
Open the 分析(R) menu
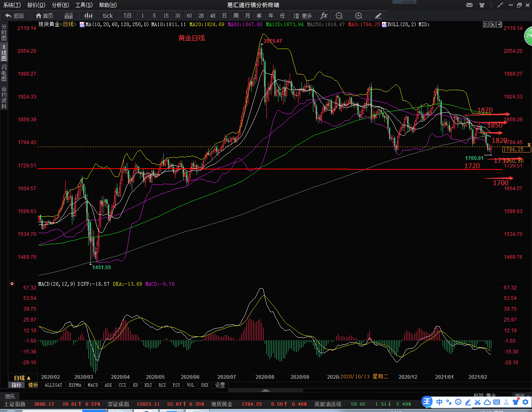click(x=60, y=5)
